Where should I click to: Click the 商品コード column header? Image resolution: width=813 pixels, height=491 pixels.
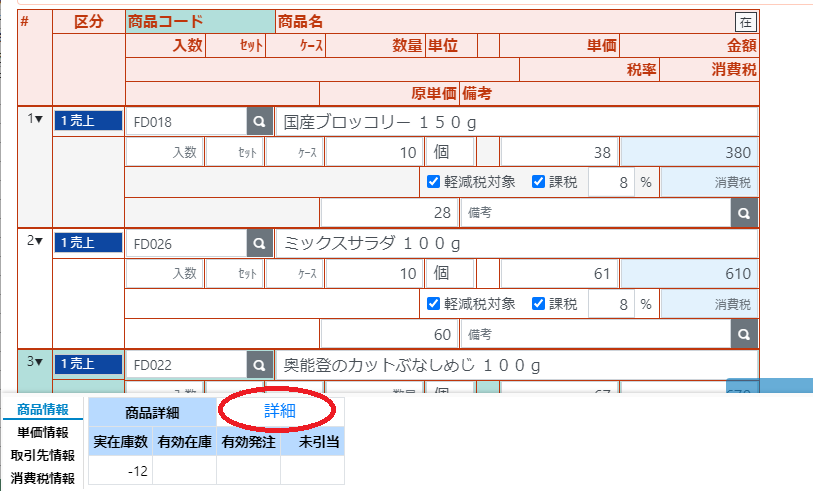200,22
